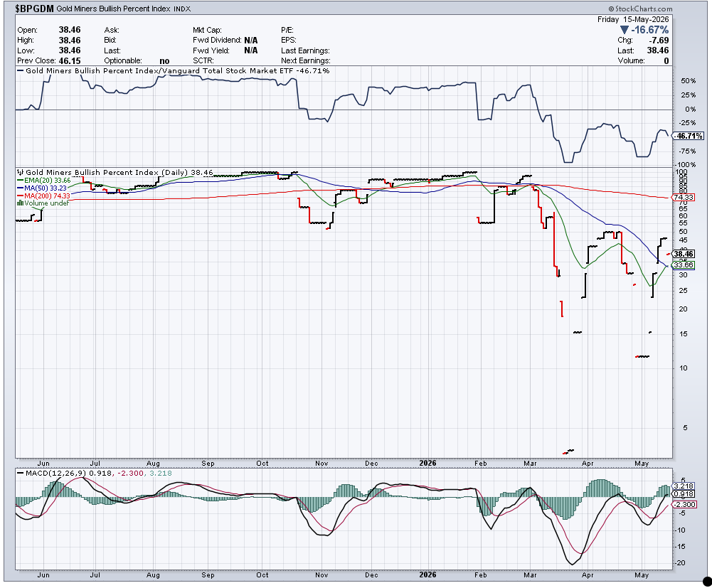Click the -46.71% ratio value tag

[689, 136]
